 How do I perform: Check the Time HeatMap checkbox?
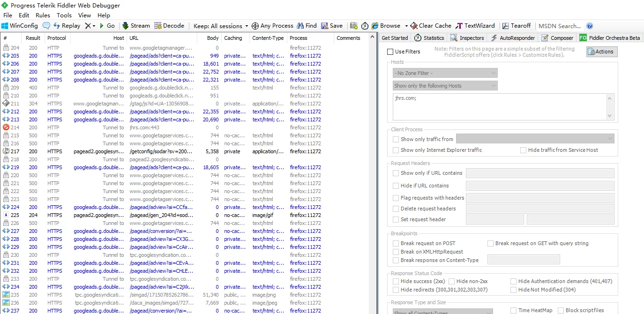tap(514, 310)
